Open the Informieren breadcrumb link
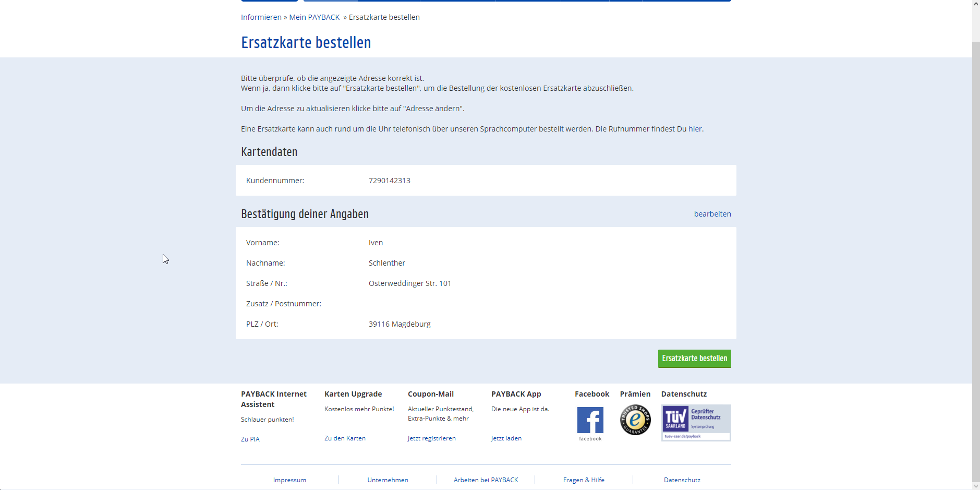 pyautogui.click(x=261, y=17)
